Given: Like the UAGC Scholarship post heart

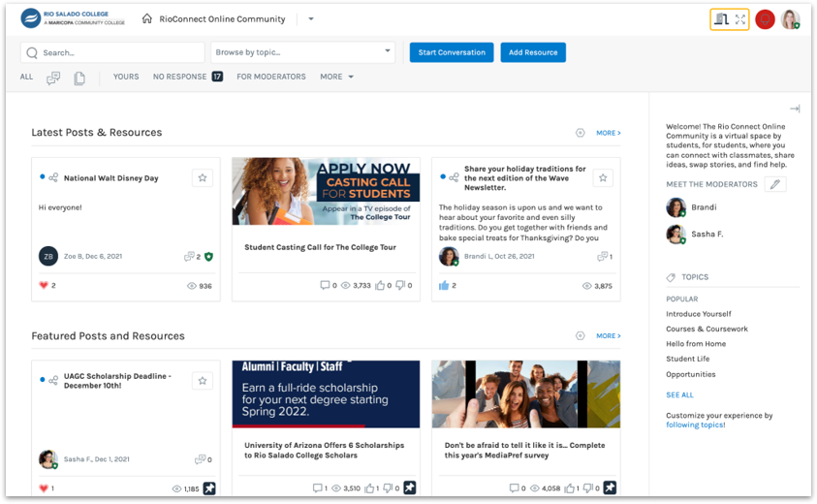Looking at the screenshot, I should pyautogui.click(x=44, y=488).
